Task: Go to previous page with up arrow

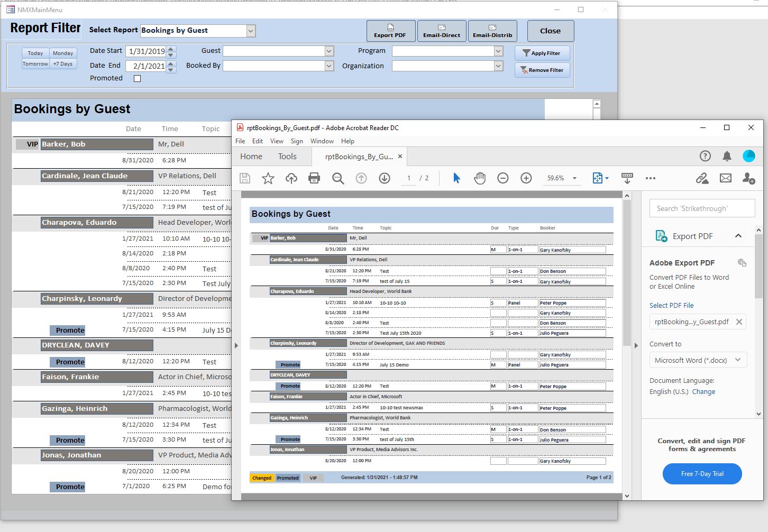Action: (x=361, y=178)
